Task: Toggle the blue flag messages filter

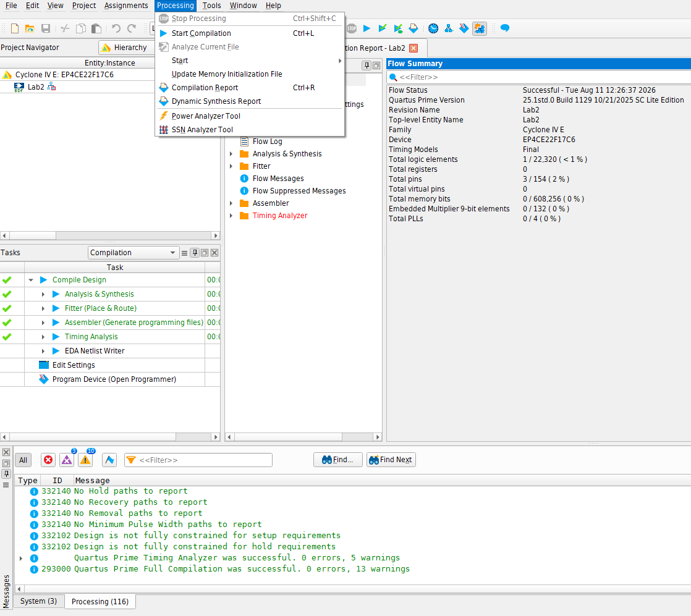Action: click(x=109, y=460)
